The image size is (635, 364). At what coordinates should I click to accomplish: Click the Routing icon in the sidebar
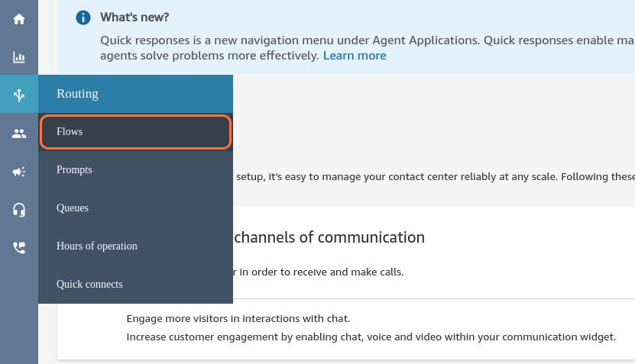click(19, 95)
